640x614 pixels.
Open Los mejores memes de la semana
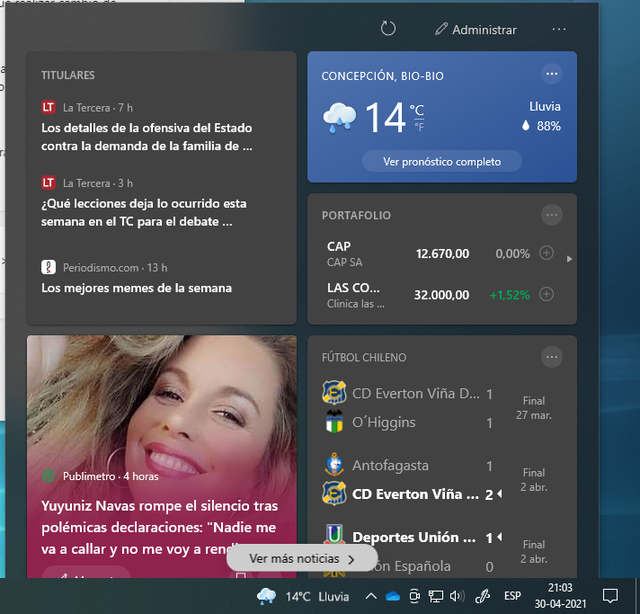136,288
